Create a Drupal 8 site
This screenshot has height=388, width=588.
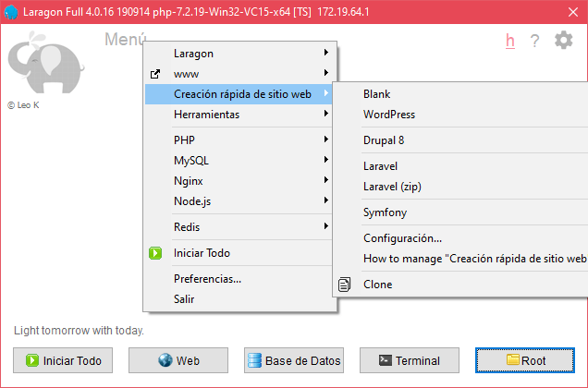[461, 140]
